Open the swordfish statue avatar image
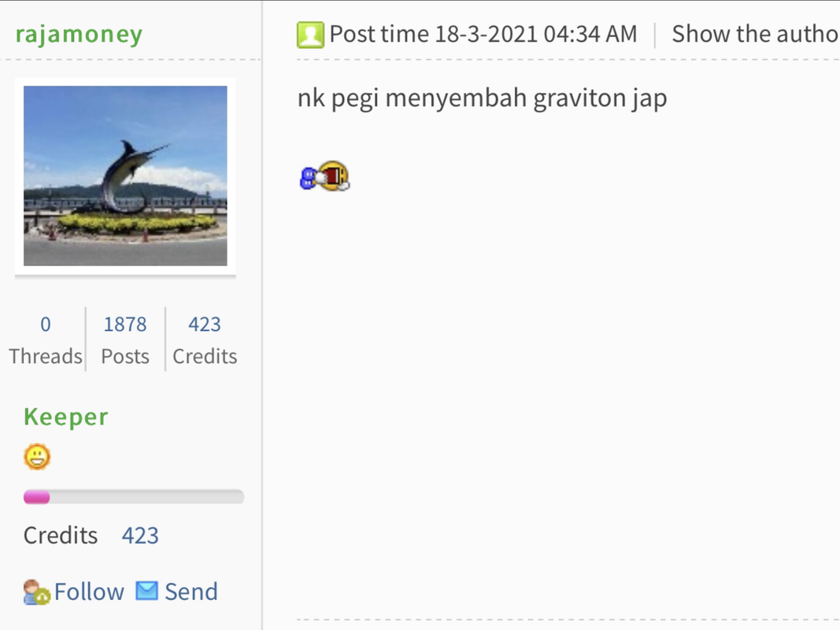This screenshot has height=630, width=840. click(x=125, y=176)
